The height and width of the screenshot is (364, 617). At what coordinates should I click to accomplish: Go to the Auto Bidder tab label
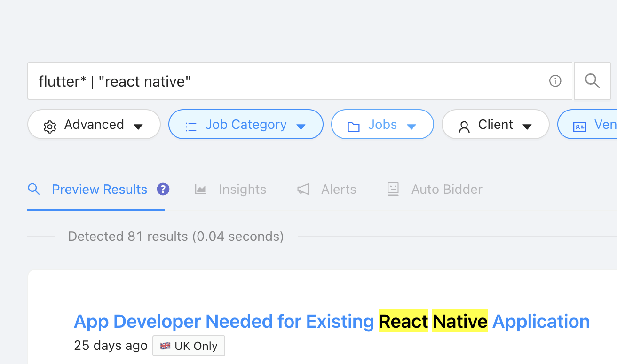pyautogui.click(x=446, y=189)
